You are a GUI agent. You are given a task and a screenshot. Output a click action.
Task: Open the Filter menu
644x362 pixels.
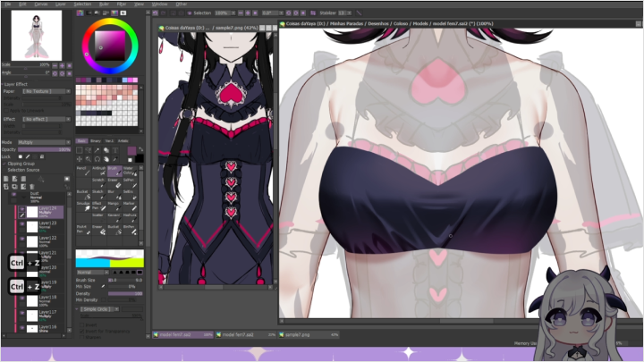[122, 4]
